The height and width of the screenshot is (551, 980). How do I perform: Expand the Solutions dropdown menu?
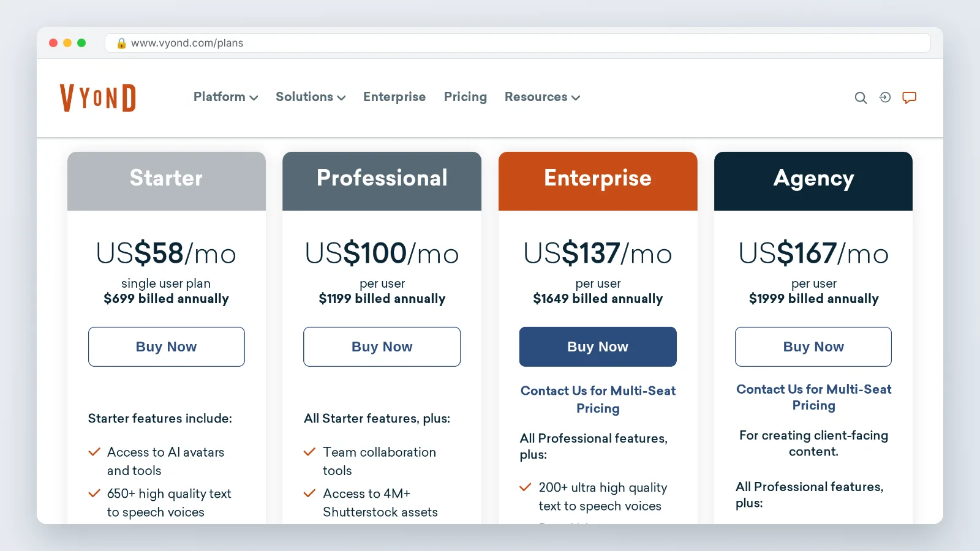point(311,97)
